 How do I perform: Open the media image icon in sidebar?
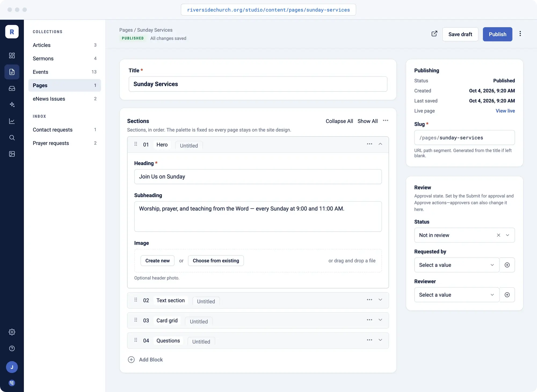[x=12, y=154]
